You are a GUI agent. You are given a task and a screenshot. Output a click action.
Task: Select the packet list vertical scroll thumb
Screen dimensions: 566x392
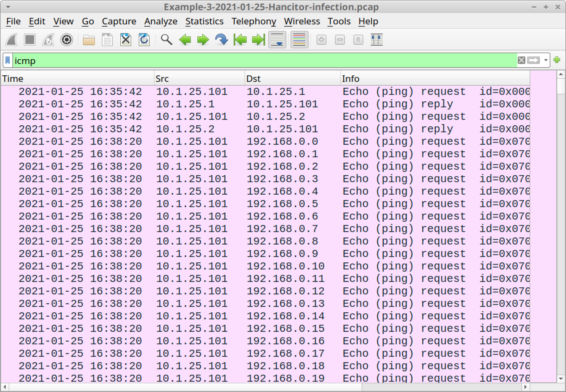click(561, 86)
